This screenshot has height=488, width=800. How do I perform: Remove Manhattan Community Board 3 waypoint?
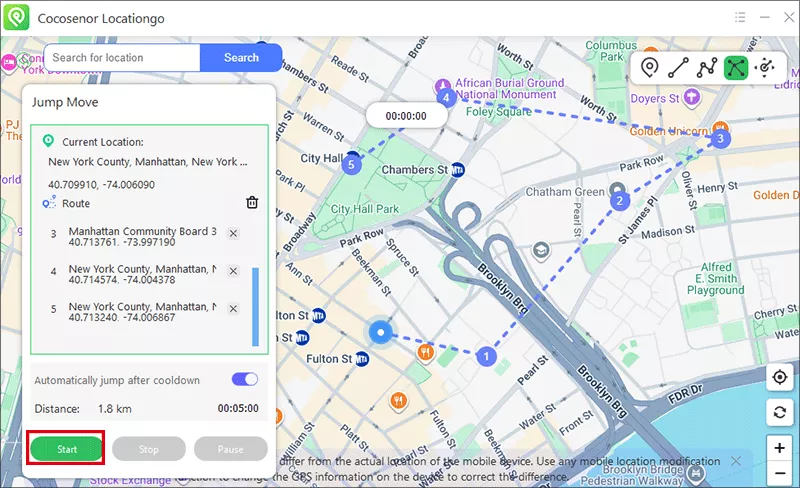(x=233, y=233)
